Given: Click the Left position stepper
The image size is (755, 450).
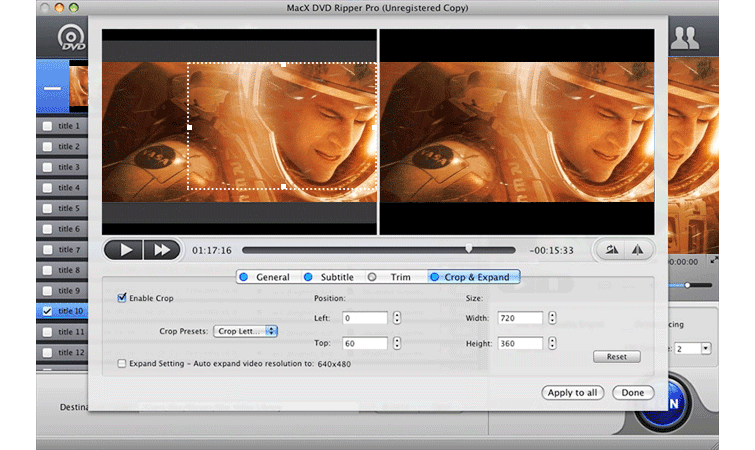Looking at the screenshot, I should pos(397,318).
